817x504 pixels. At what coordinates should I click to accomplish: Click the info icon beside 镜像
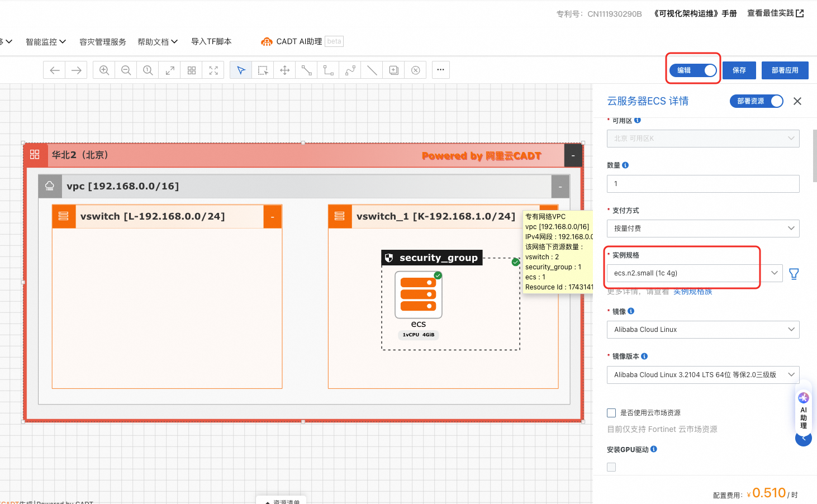pos(631,311)
